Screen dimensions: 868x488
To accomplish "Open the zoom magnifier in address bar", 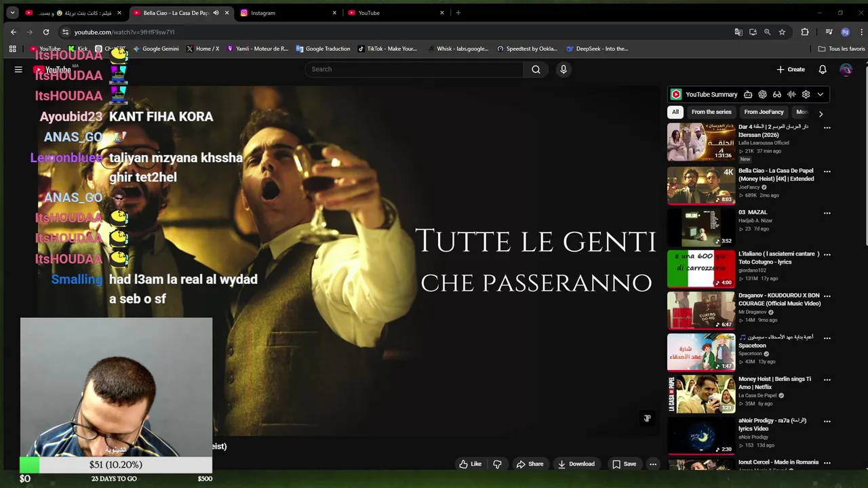I will (767, 32).
